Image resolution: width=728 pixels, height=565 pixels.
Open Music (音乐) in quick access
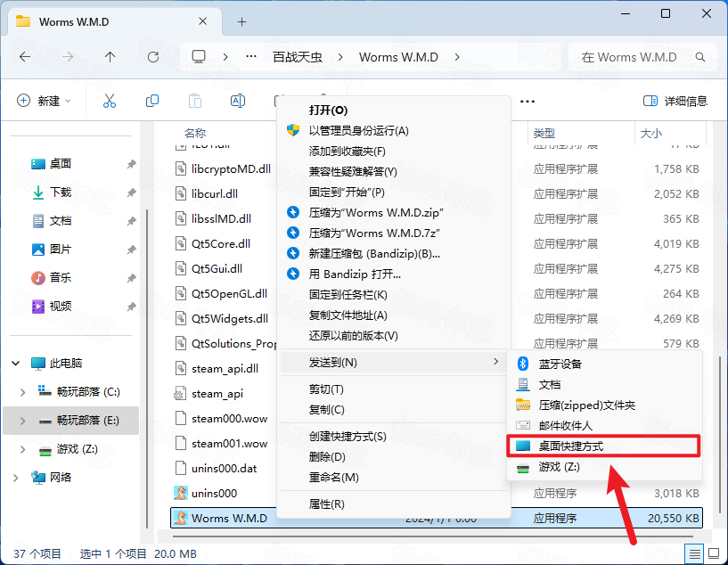[x=52, y=278]
